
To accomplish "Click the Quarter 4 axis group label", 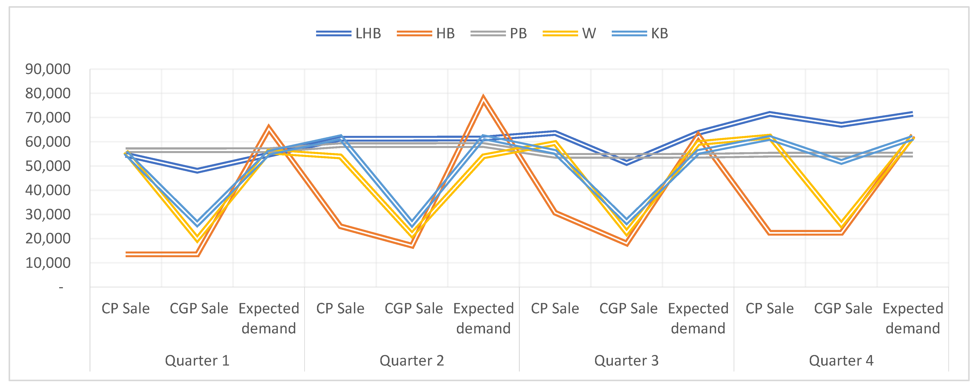I will point(841,360).
